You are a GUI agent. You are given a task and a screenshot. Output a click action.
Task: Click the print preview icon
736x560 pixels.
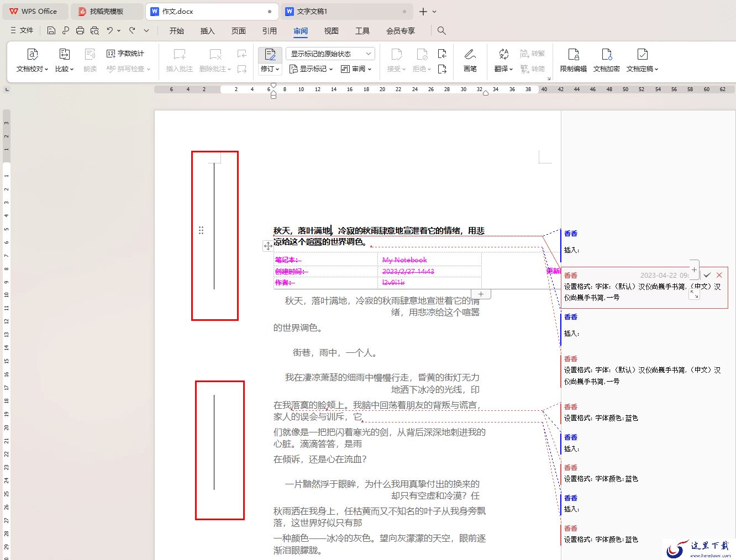(x=94, y=31)
